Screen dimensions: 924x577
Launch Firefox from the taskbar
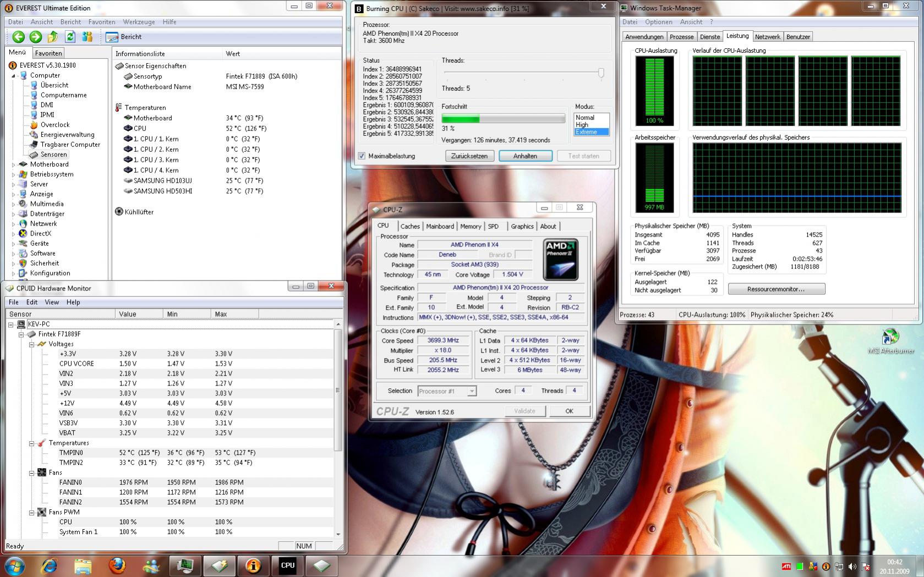[x=117, y=565]
